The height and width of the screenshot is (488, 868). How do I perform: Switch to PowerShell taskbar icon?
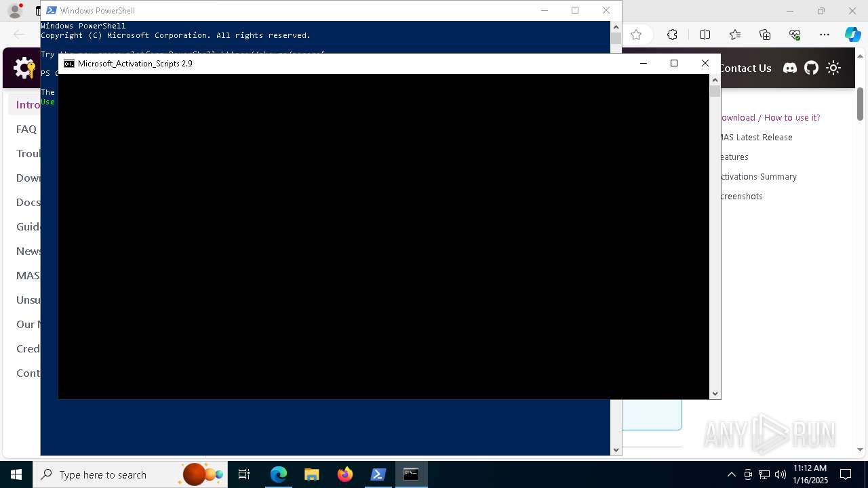(378, 474)
